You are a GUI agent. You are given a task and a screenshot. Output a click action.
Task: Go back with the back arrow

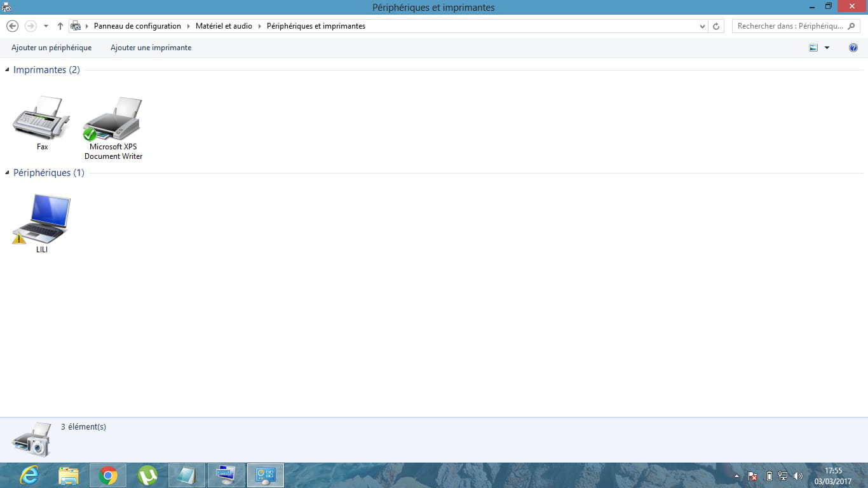tap(12, 26)
